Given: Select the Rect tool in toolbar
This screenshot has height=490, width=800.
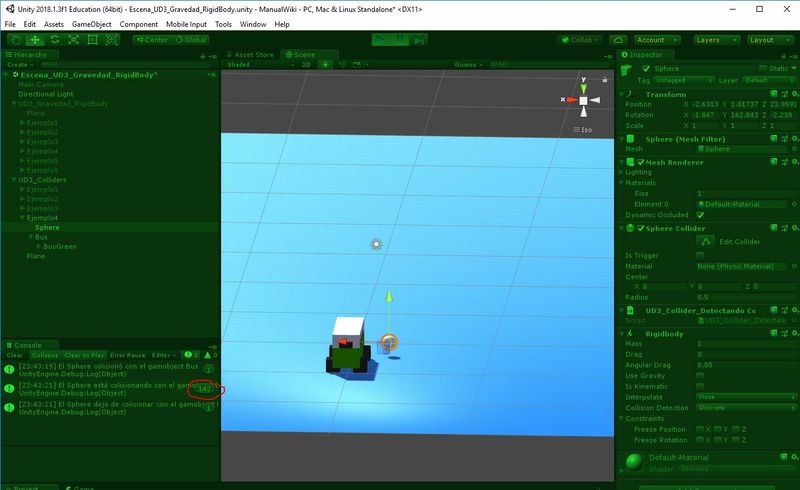Looking at the screenshot, I should coord(92,40).
